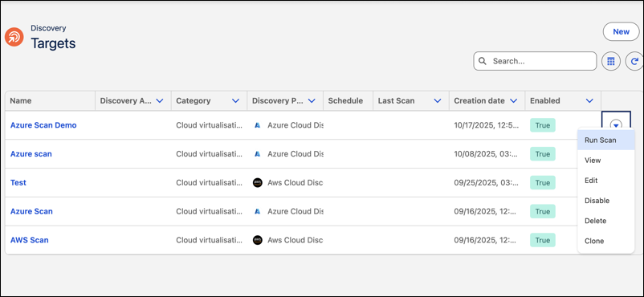Open row actions dropdown for Azure Scan Demo
The width and height of the screenshot is (644, 297).
click(616, 125)
